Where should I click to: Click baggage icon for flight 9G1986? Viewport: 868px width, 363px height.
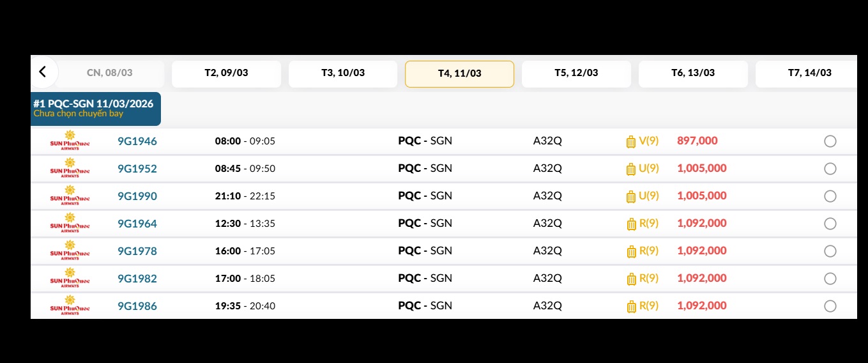631,306
